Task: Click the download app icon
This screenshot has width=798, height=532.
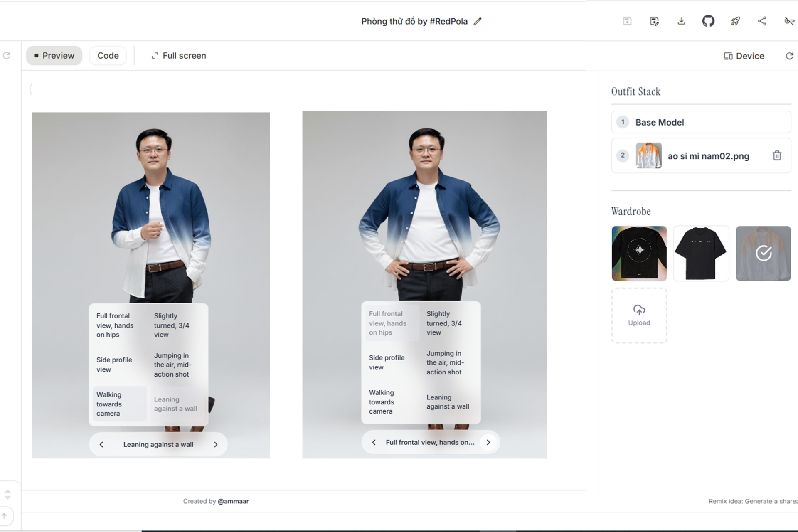Action: coord(681,21)
